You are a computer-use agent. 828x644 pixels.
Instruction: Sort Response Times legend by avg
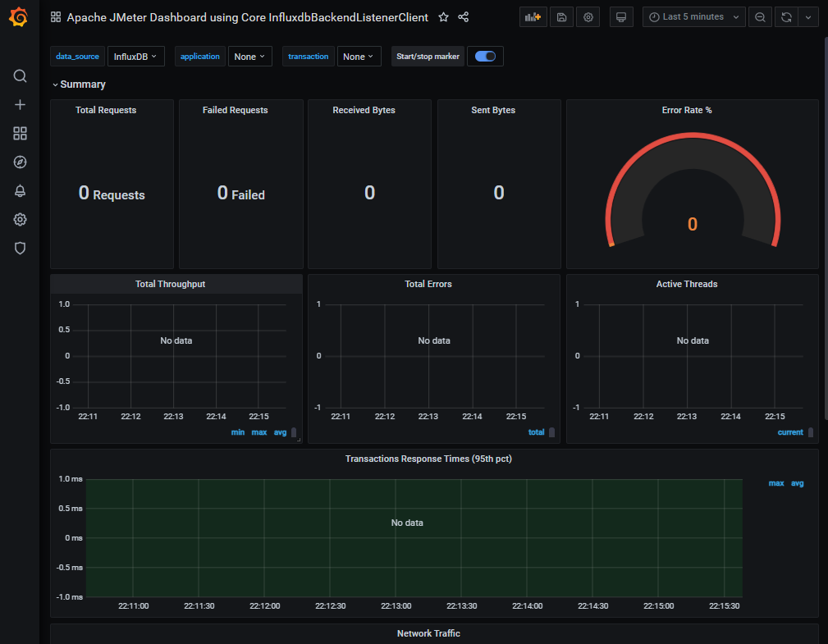coord(797,483)
